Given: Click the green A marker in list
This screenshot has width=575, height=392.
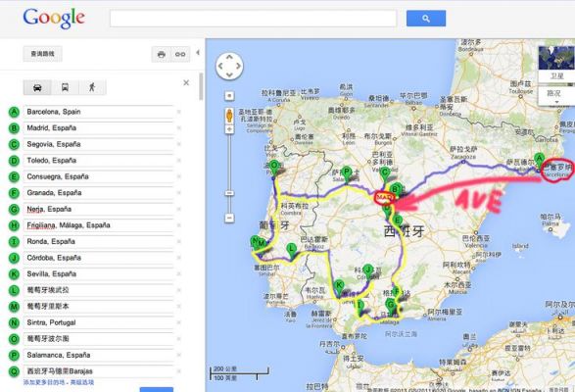Looking at the screenshot, I should 14,112.
